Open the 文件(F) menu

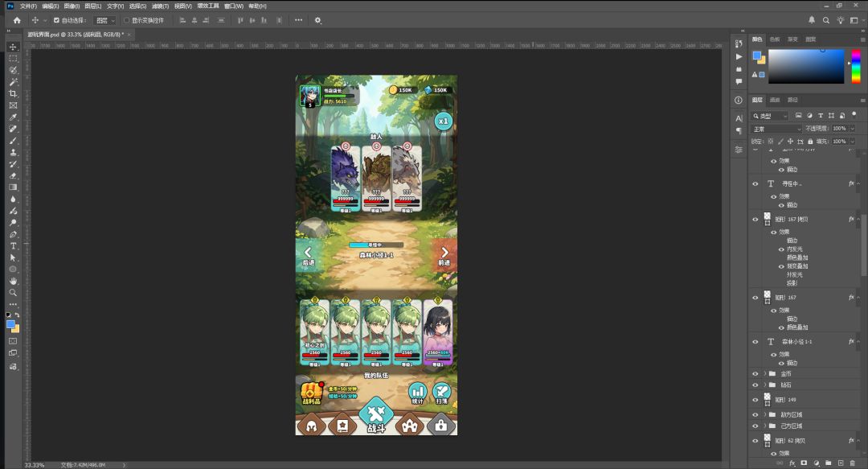coord(28,6)
